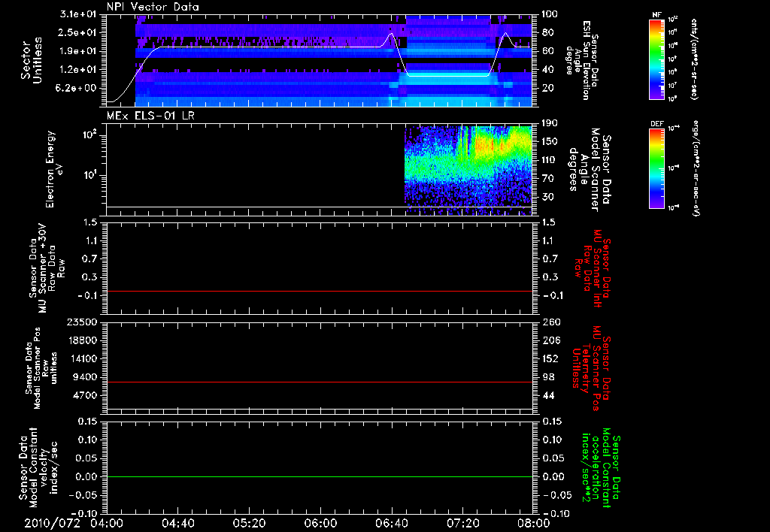Click the 'ESH Sun Elevation Angle' axis title

[x=582, y=60]
